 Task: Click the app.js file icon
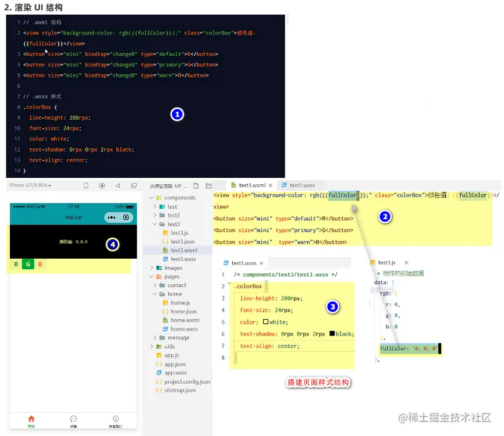pos(159,355)
